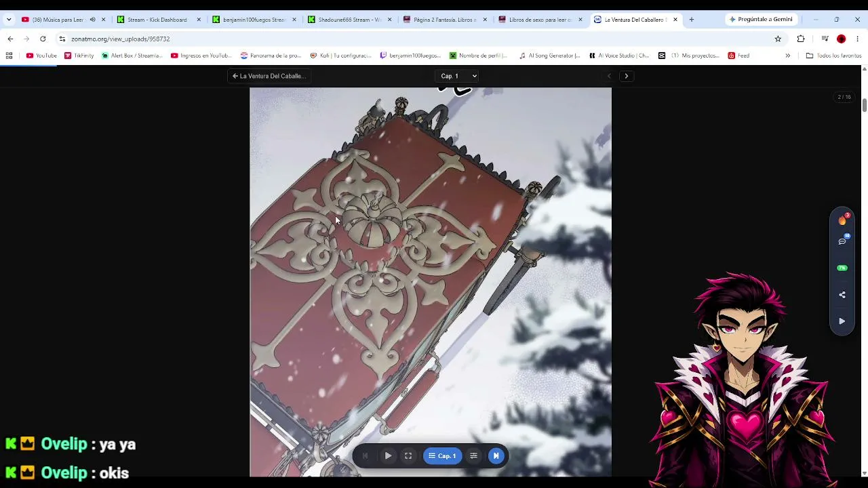The width and height of the screenshot is (868, 488).
Task: Open the fire reactions icon
Action: pyautogui.click(x=842, y=220)
